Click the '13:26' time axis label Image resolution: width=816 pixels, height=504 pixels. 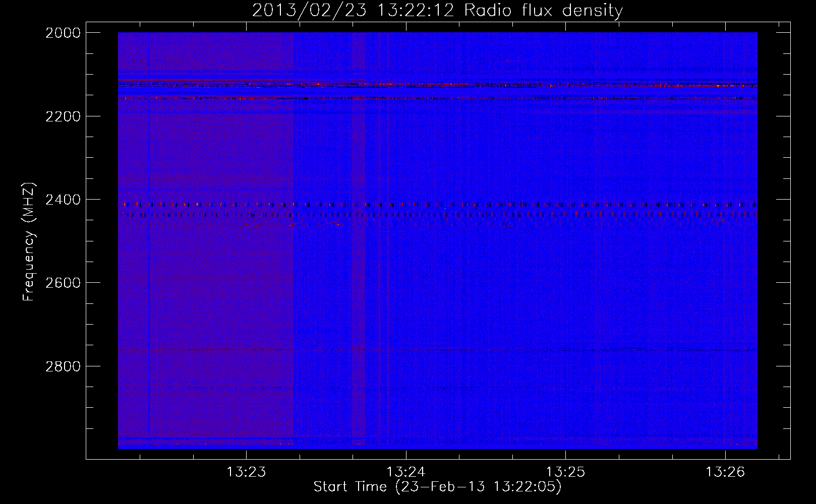click(725, 472)
